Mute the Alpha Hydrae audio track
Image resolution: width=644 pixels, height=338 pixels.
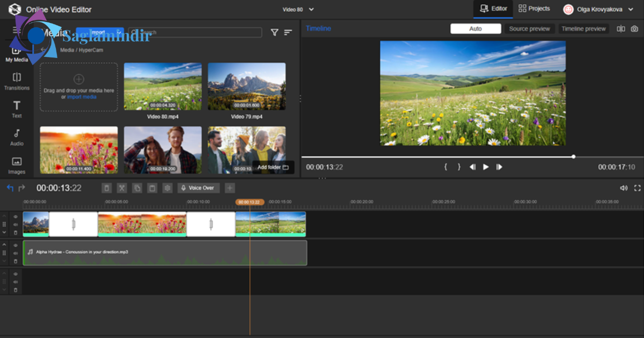tap(16, 253)
